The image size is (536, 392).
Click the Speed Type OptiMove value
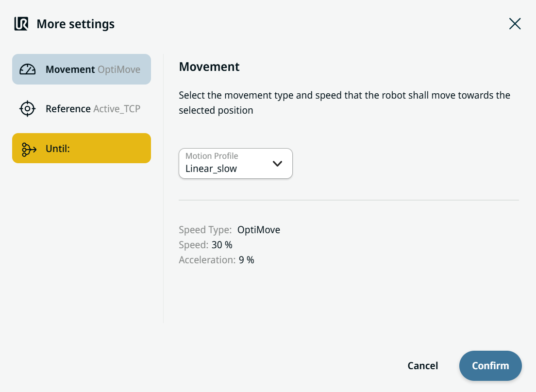coord(259,230)
